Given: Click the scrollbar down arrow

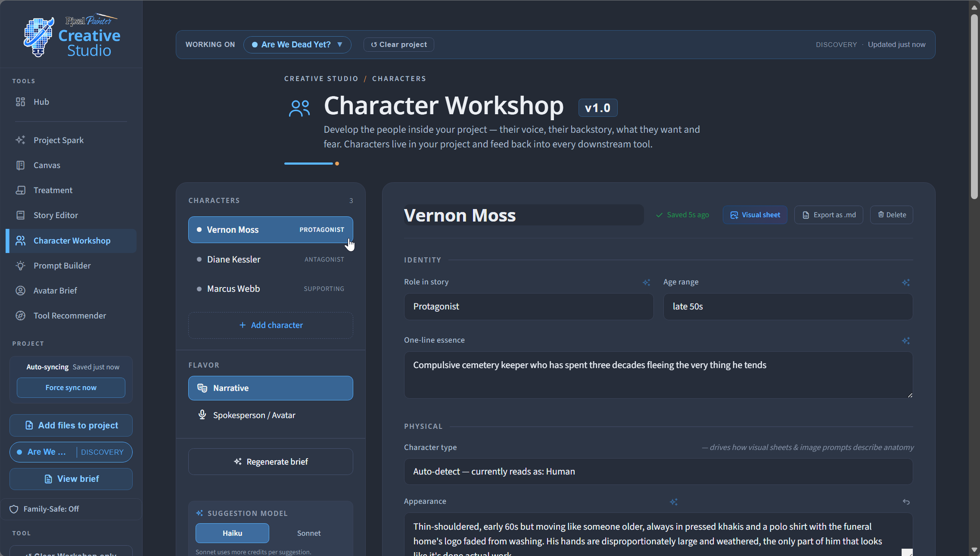Looking at the screenshot, I should click(x=974, y=550).
